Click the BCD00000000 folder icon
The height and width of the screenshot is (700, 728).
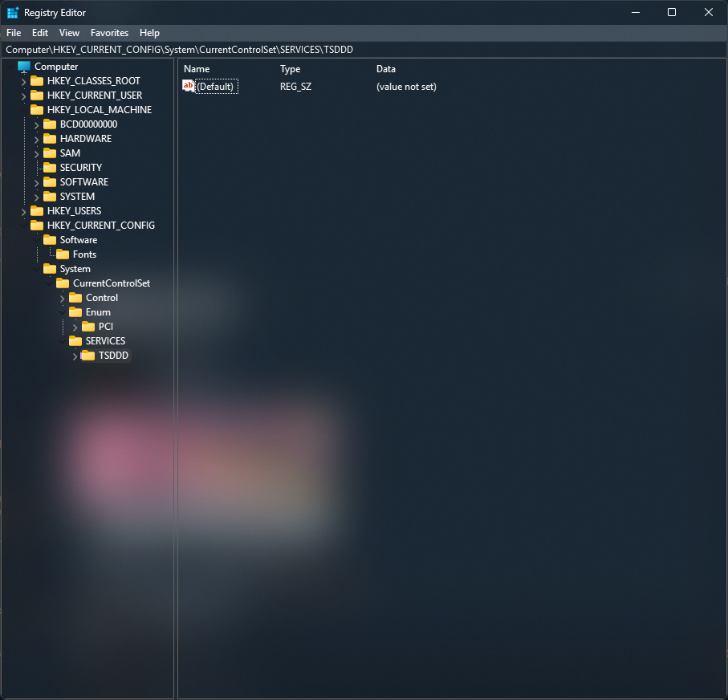tap(50, 124)
